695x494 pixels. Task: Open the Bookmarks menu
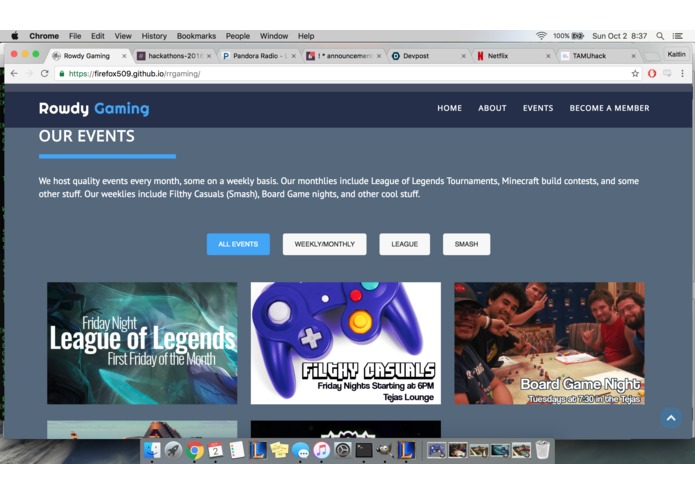click(196, 36)
